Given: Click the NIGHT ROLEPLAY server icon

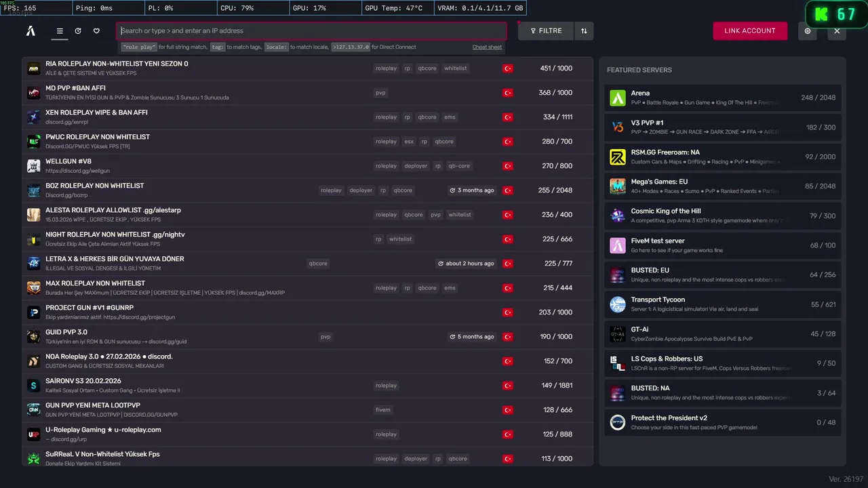Looking at the screenshot, I should tap(34, 239).
